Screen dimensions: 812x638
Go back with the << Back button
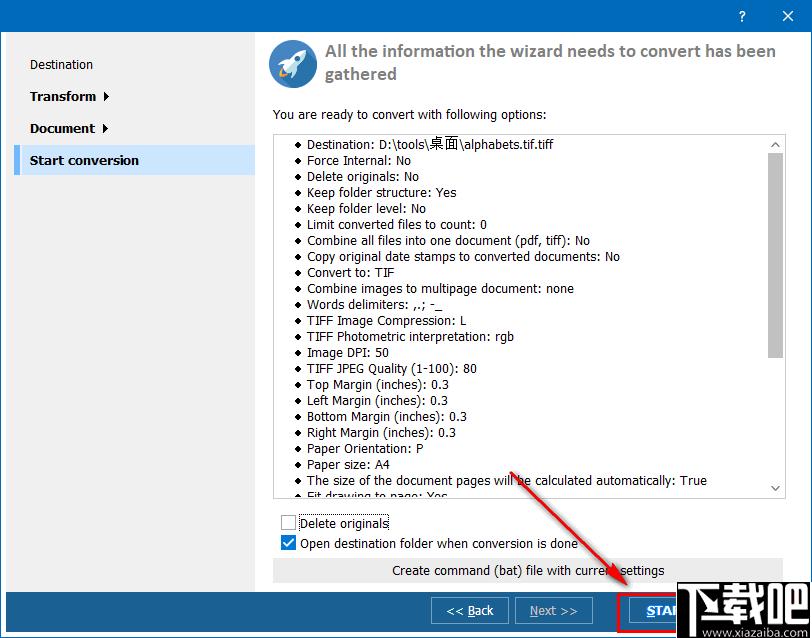coord(470,611)
